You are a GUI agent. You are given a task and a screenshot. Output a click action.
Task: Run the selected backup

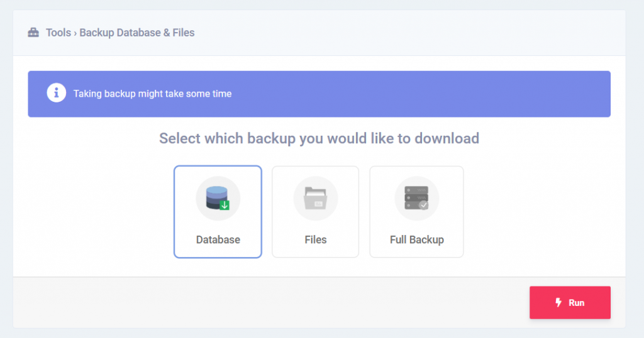(x=570, y=303)
